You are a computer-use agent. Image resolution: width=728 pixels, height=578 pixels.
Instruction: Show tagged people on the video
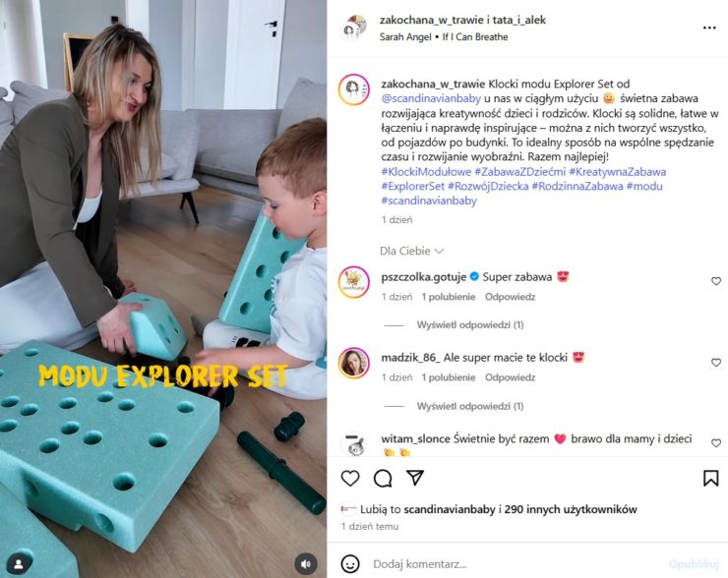click(x=19, y=564)
